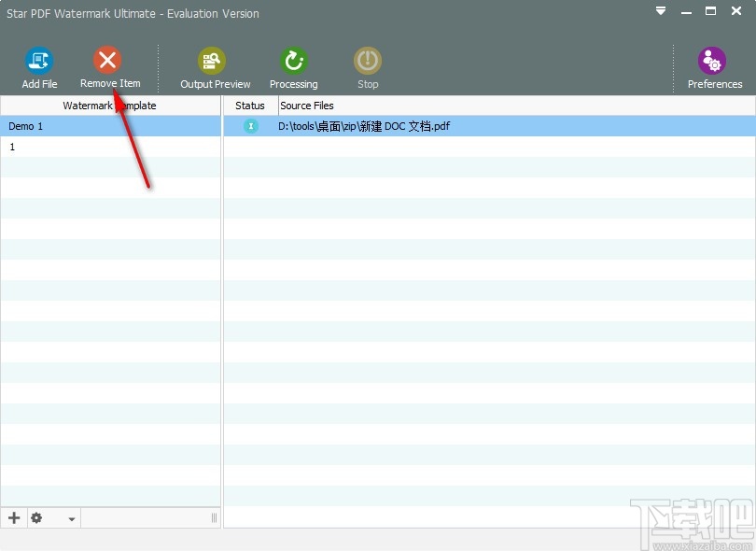This screenshot has height=551, width=756.
Task: Close the Star PDF Watermark window
Action: 736,10
